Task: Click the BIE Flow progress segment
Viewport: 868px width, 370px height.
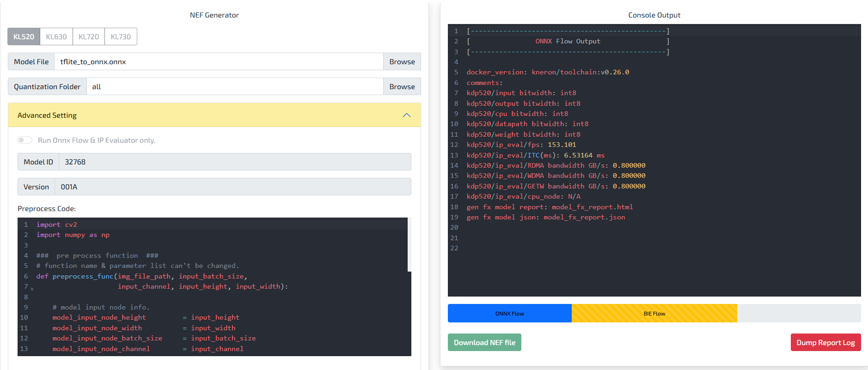Action: (654, 313)
